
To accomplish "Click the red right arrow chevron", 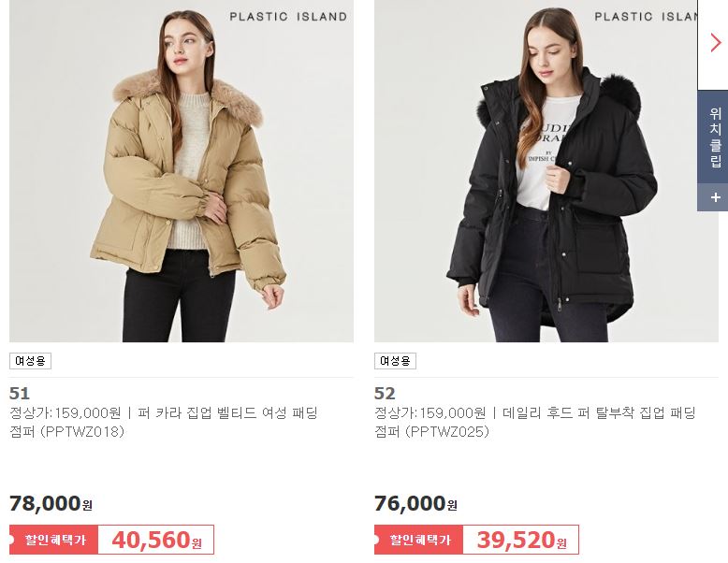I will click(716, 43).
